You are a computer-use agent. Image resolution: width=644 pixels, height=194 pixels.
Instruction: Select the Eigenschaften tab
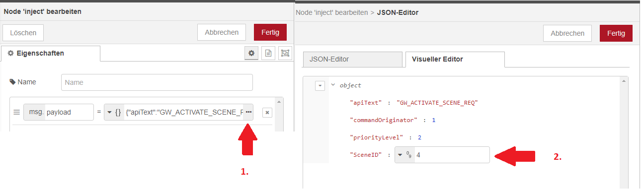pyautogui.click(x=51, y=53)
